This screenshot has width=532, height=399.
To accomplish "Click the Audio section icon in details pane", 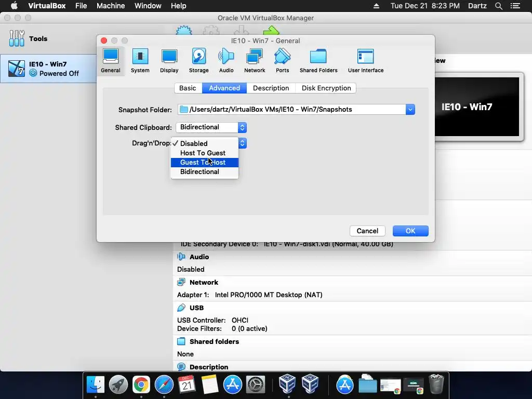I will coord(181,257).
